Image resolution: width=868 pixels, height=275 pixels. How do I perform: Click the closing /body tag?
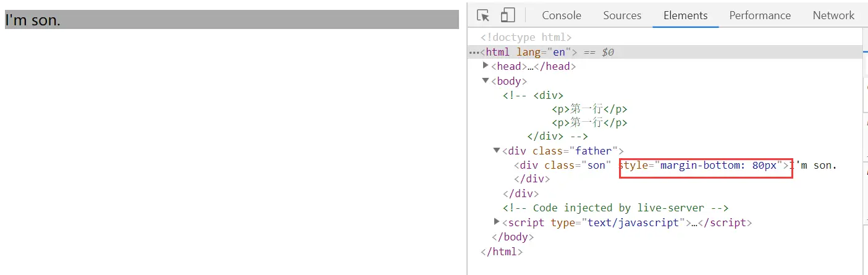[513, 237]
